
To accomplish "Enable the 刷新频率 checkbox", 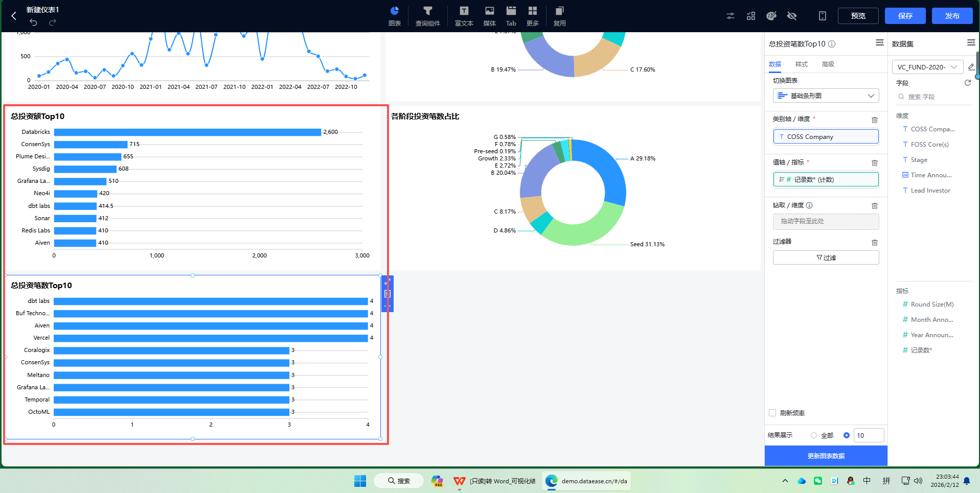I will [x=772, y=413].
